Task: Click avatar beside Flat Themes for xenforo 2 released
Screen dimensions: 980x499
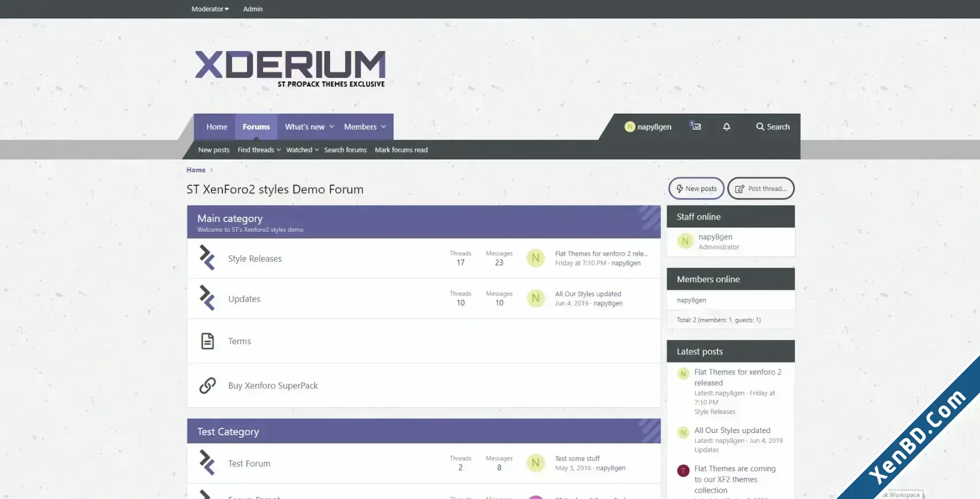Action: click(x=683, y=374)
